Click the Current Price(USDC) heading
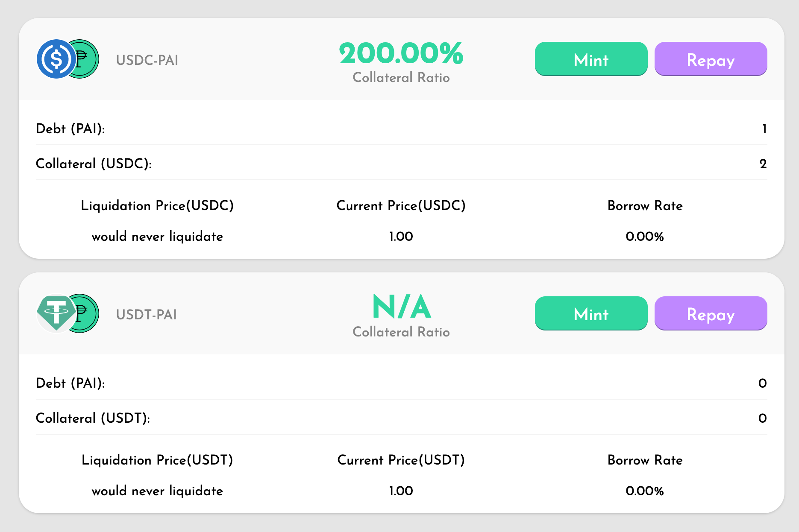This screenshot has height=532, width=799. (x=401, y=206)
